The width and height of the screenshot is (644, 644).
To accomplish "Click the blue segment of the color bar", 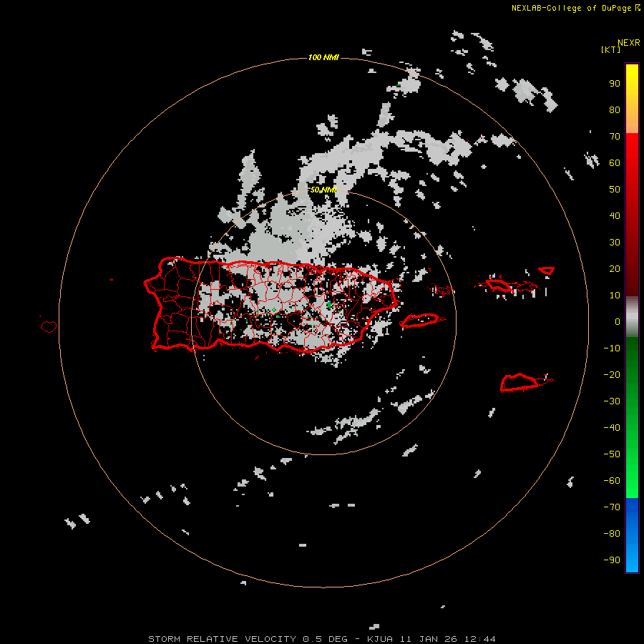I will [632, 535].
